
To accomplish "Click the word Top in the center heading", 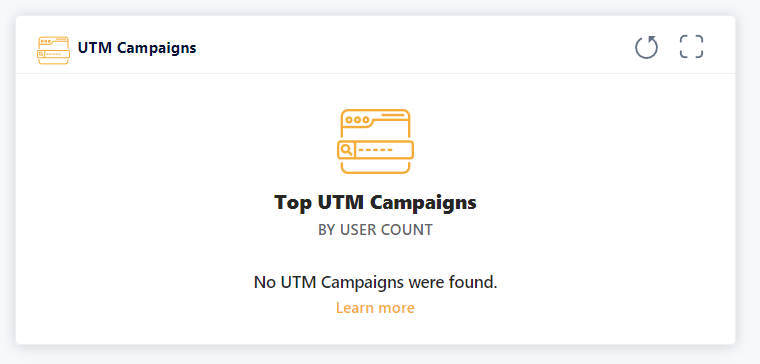I will tap(293, 203).
